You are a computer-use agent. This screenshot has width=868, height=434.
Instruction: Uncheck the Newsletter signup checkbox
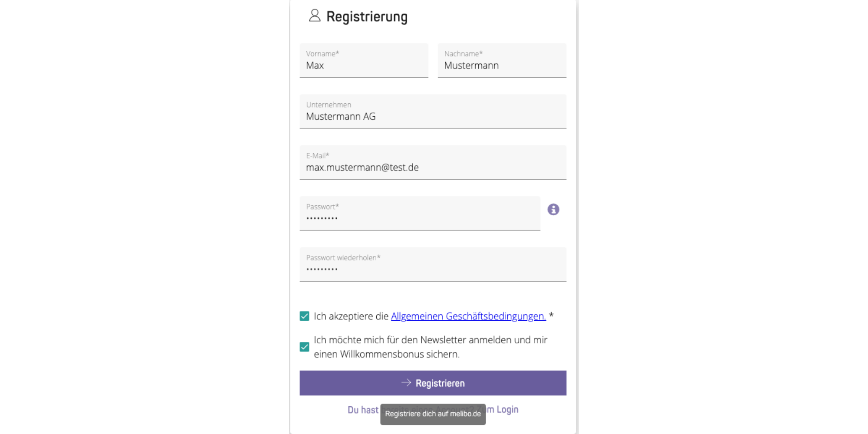[x=305, y=347]
